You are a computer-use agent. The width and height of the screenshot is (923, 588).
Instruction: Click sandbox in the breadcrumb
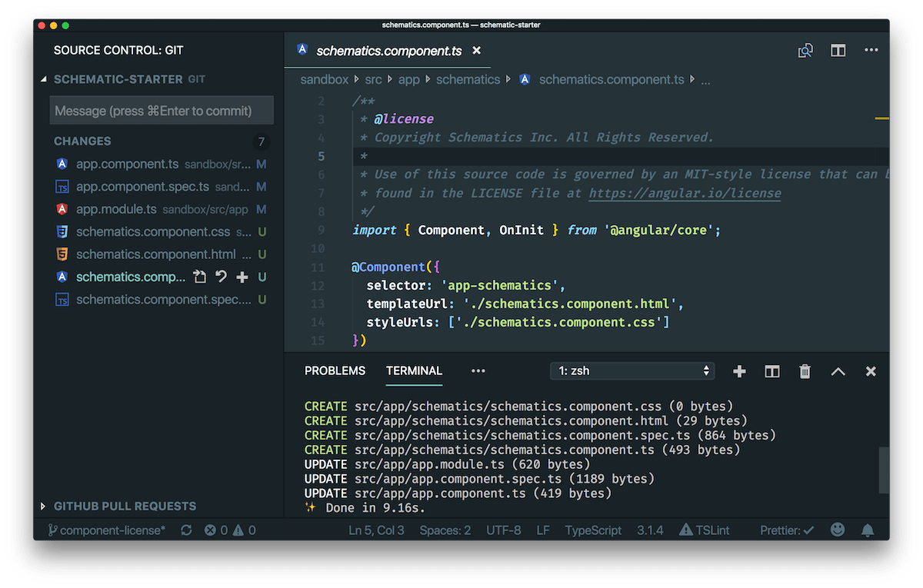coord(325,79)
